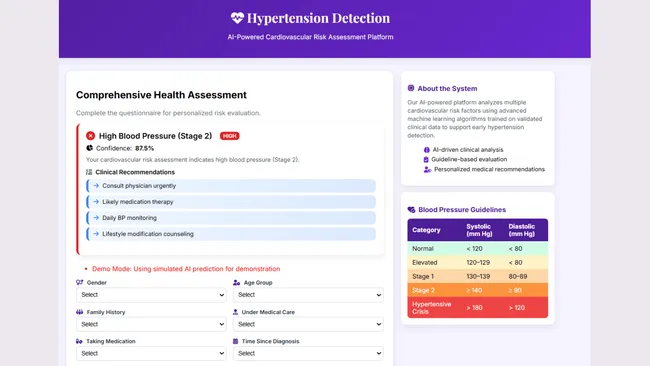This screenshot has height=366, width=650.
Task: Open the Taking Medication dropdown
Action: click(151, 354)
